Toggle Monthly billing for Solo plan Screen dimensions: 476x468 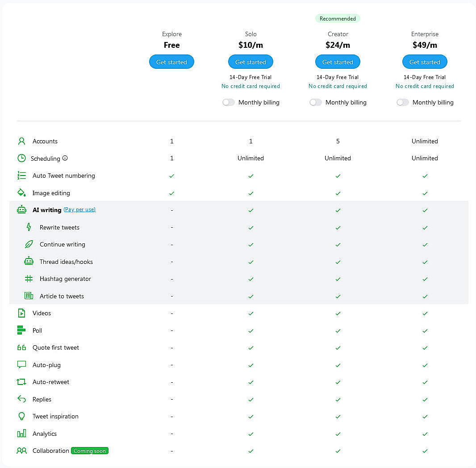click(229, 102)
